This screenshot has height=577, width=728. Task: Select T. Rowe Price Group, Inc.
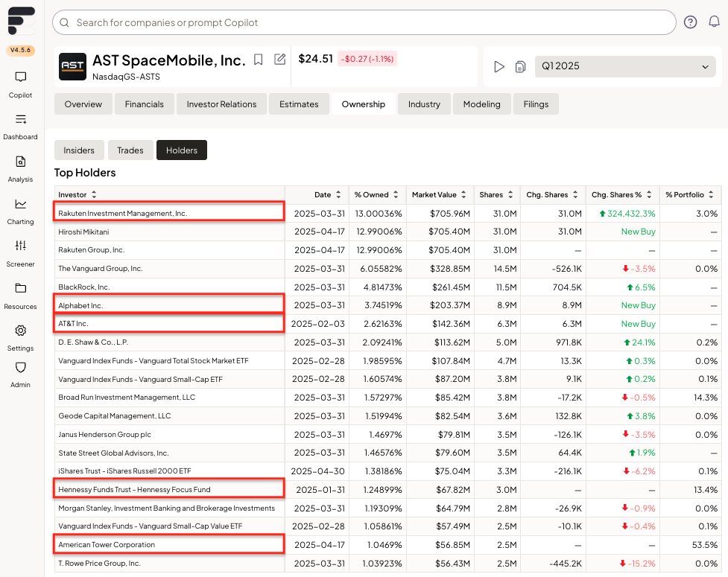click(x=99, y=564)
